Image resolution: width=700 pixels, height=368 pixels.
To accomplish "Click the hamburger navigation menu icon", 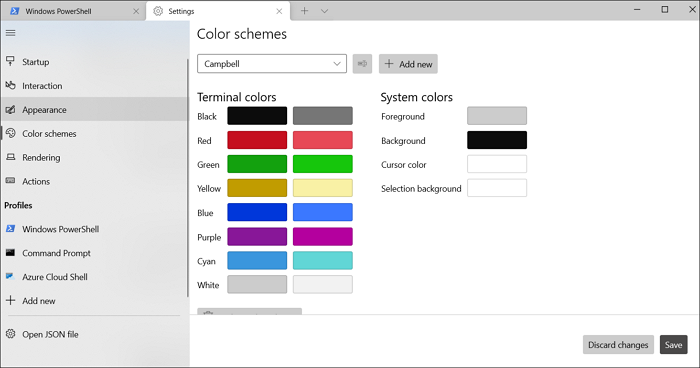I will 10,33.
